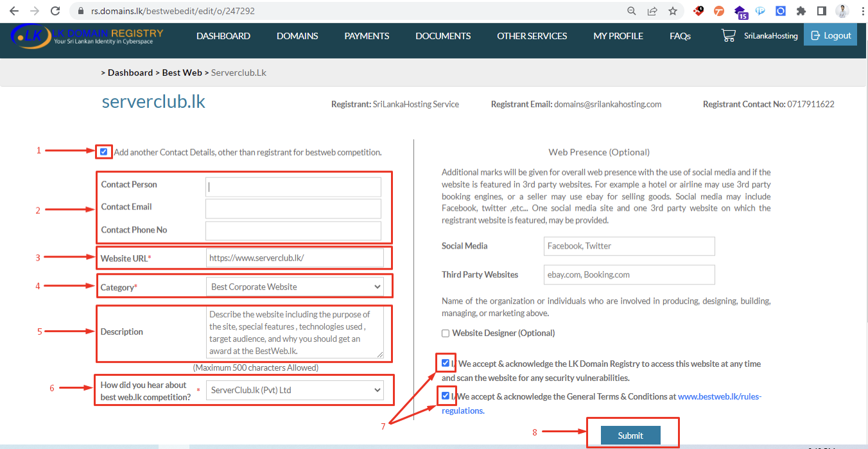Open the browser Extensions puzzle icon
This screenshot has height=449, width=868.
(801, 11)
